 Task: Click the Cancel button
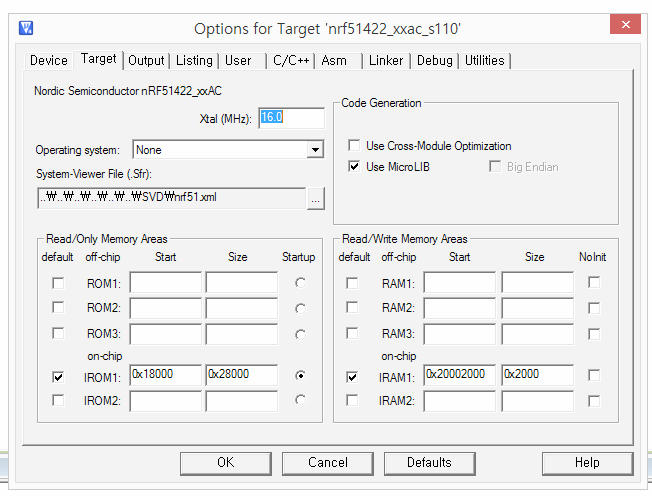tap(328, 463)
